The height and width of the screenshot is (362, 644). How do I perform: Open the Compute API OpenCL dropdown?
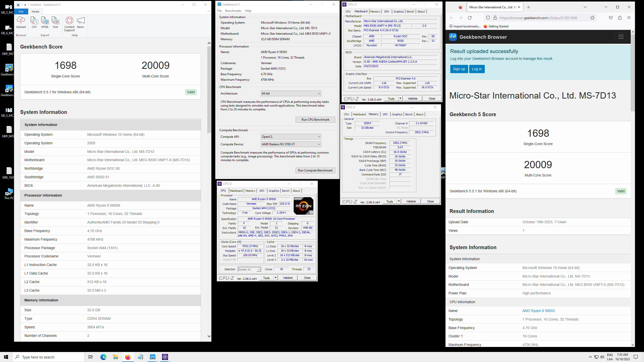pos(291,137)
